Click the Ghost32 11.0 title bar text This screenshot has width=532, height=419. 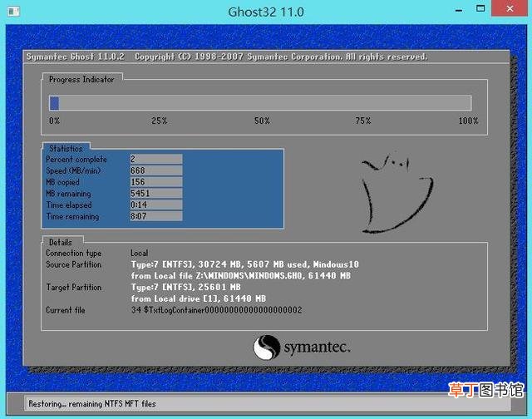pyautogui.click(x=266, y=12)
